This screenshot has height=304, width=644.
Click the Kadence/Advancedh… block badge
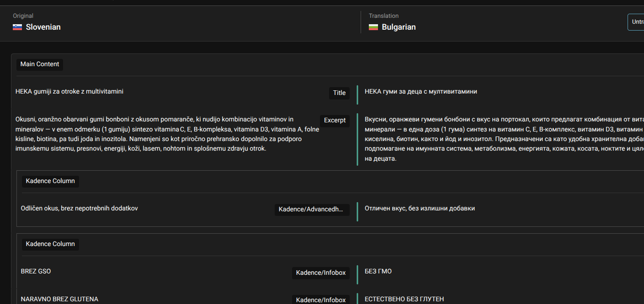(x=312, y=210)
